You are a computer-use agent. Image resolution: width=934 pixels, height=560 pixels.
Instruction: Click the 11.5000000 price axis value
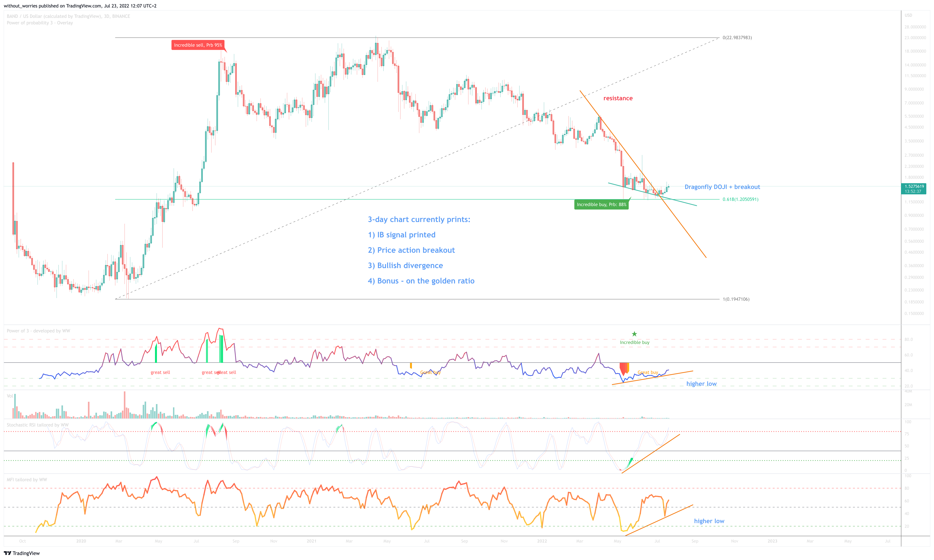(x=915, y=76)
